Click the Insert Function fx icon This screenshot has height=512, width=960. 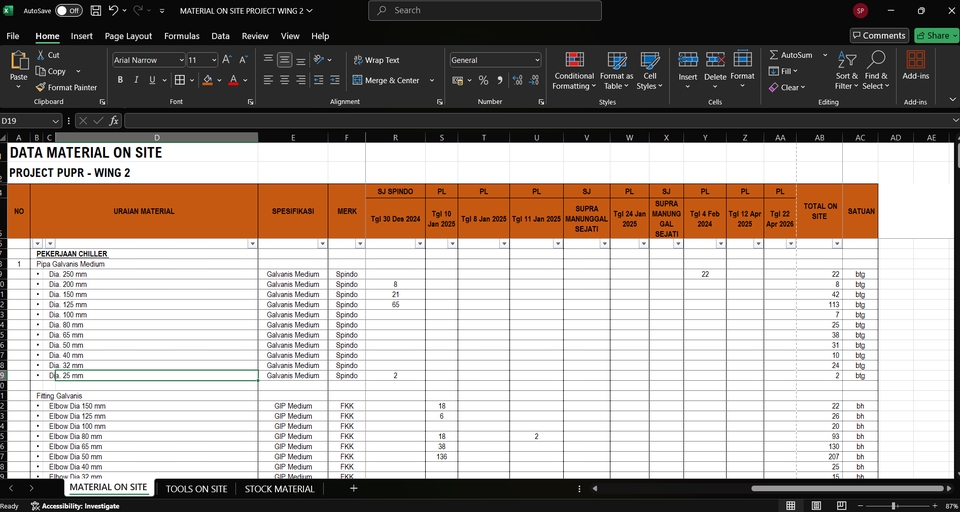coord(114,121)
